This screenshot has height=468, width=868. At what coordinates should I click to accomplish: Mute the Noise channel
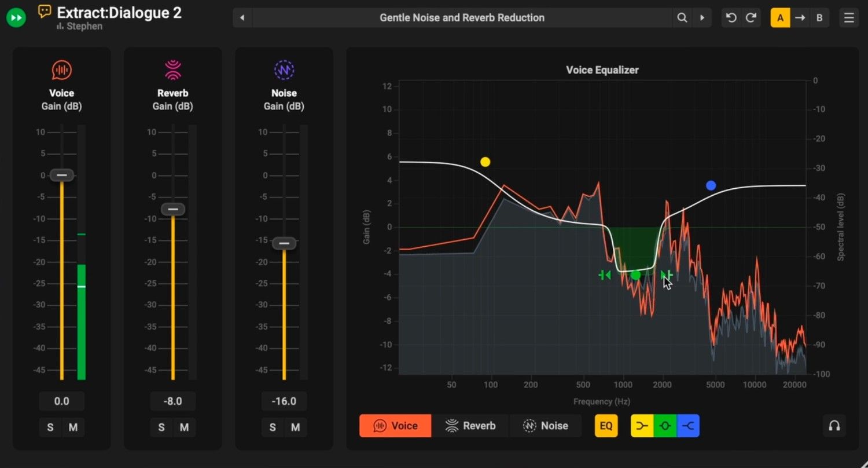pyautogui.click(x=295, y=427)
